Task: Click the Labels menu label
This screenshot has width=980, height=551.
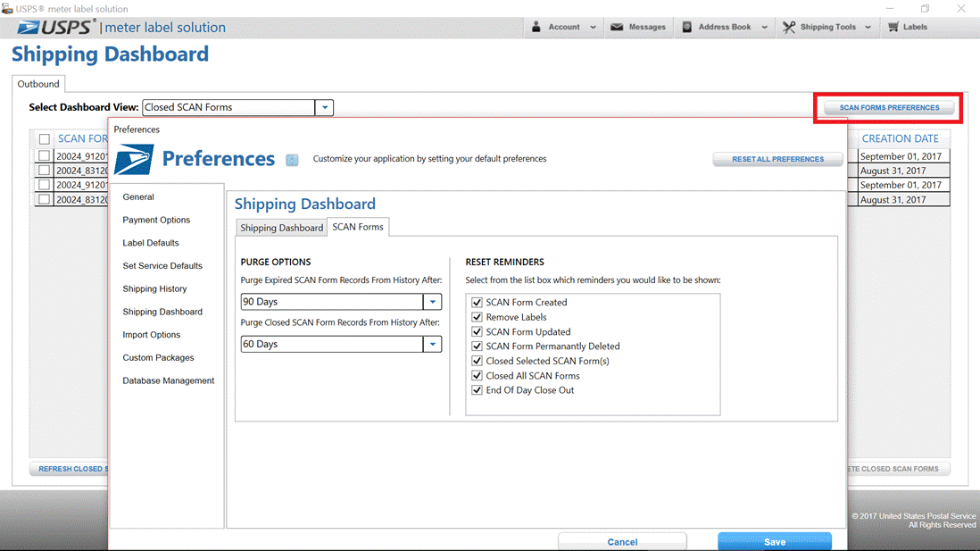Action: coord(915,27)
